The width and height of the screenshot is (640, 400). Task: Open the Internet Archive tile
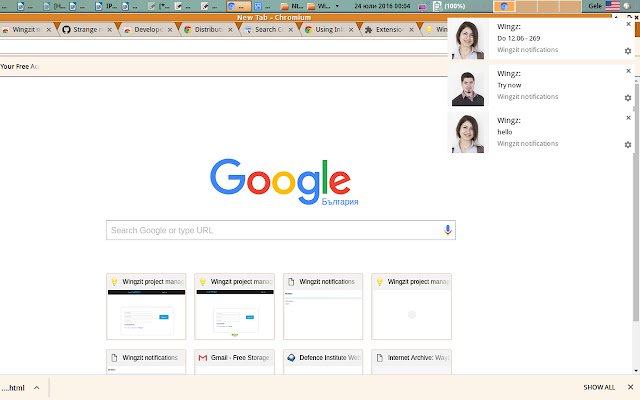pos(411,362)
